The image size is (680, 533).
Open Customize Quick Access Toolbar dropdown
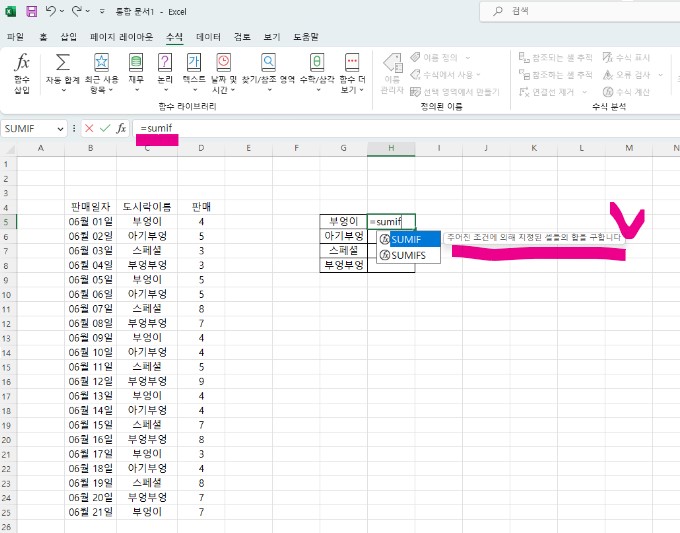tap(102, 11)
